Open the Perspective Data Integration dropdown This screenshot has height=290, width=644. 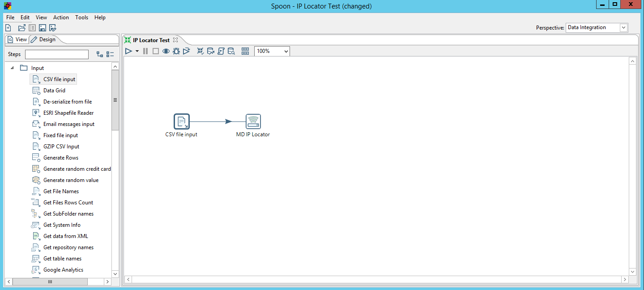[x=623, y=28]
